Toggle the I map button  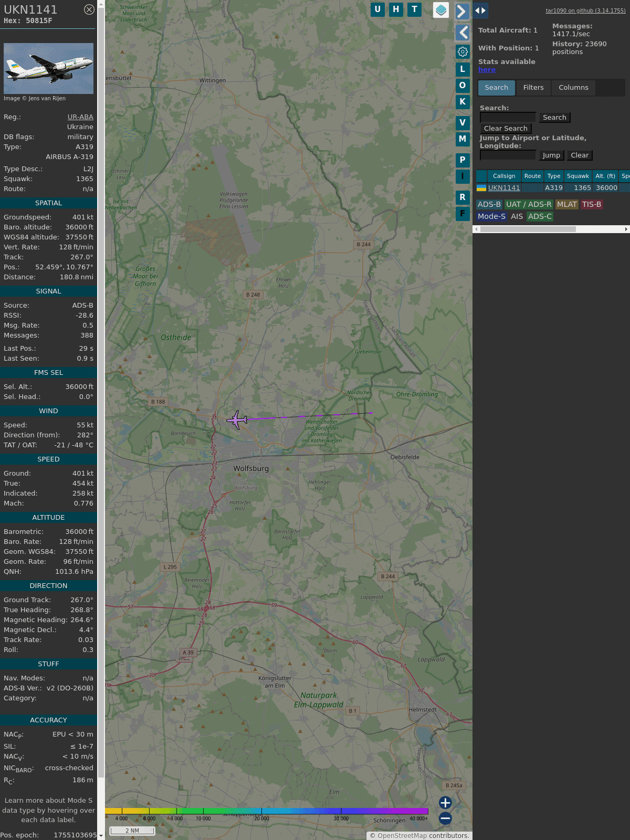coord(463,176)
